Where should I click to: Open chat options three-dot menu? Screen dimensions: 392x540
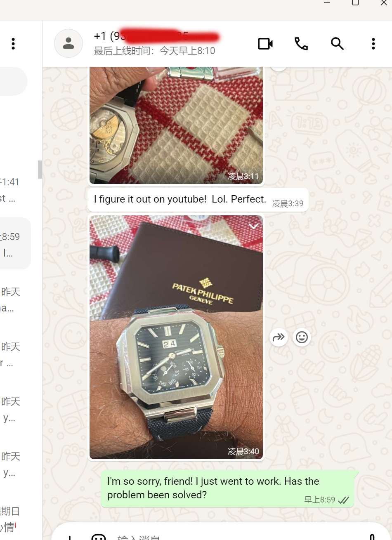[x=373, y=44]
